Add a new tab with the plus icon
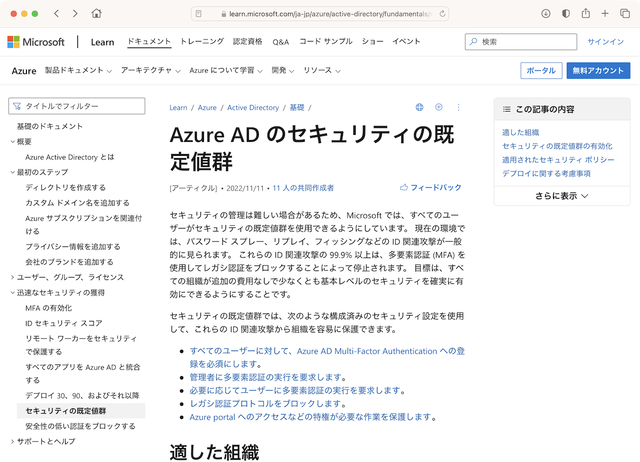The image size is (640, 462). point(605,13)
